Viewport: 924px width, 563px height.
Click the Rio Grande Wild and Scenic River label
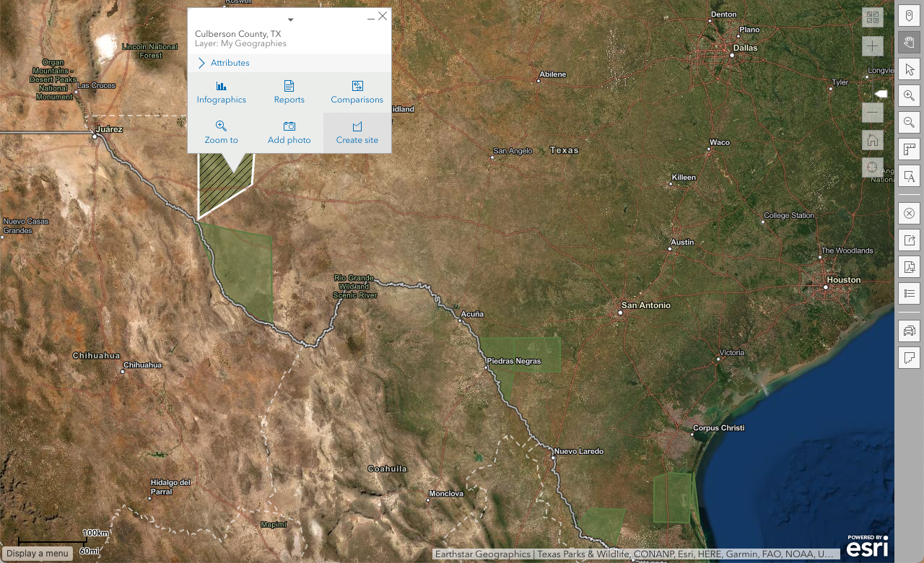pos(354,287)
